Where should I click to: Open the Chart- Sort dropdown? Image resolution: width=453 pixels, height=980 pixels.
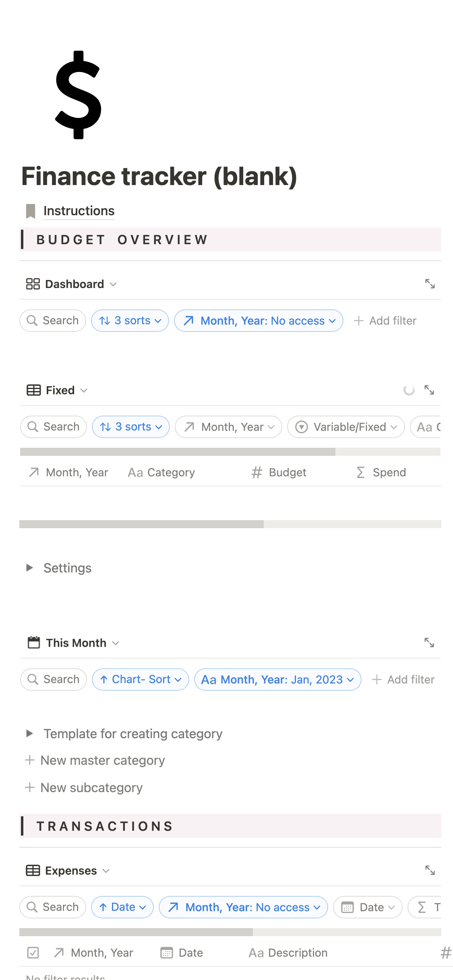click(140, 679)
